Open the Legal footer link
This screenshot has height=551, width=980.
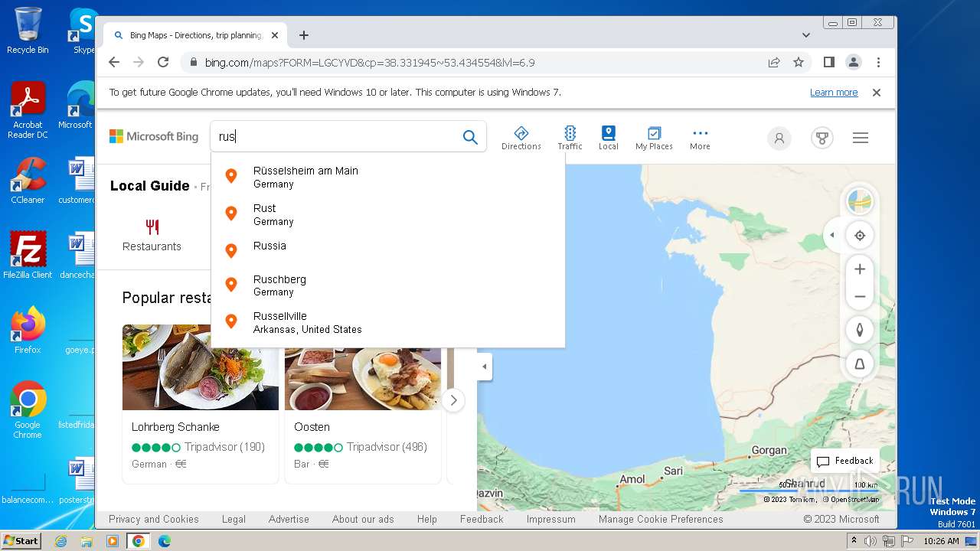(234, 519)
